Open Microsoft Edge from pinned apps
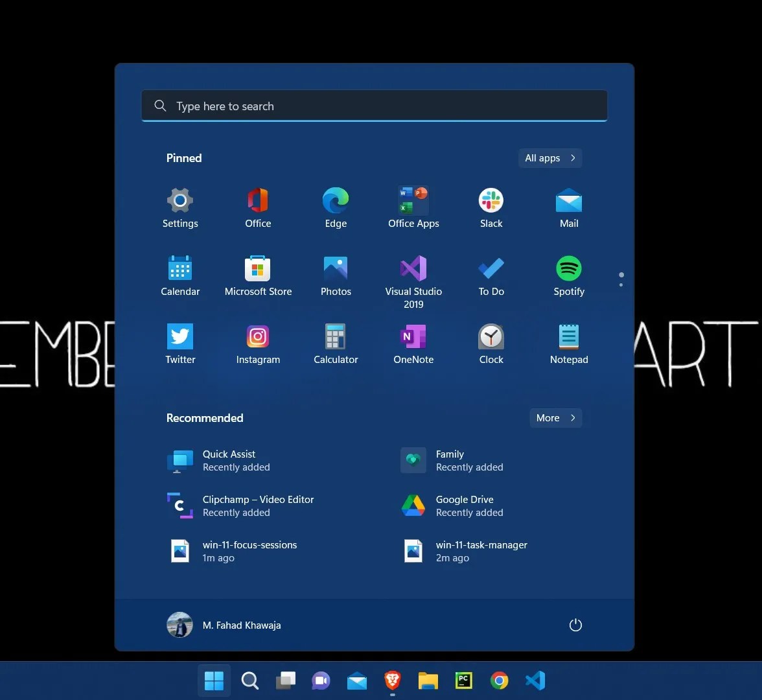 pos(336,207)
